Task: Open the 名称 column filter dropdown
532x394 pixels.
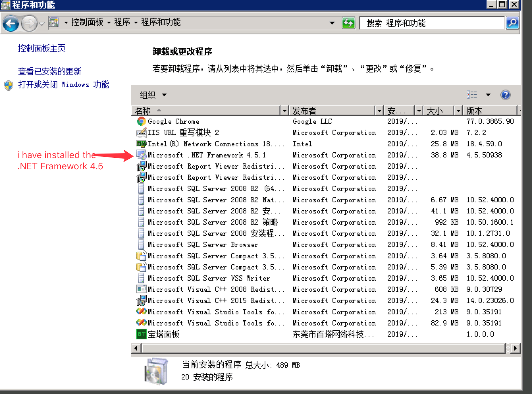Action: 285,111
